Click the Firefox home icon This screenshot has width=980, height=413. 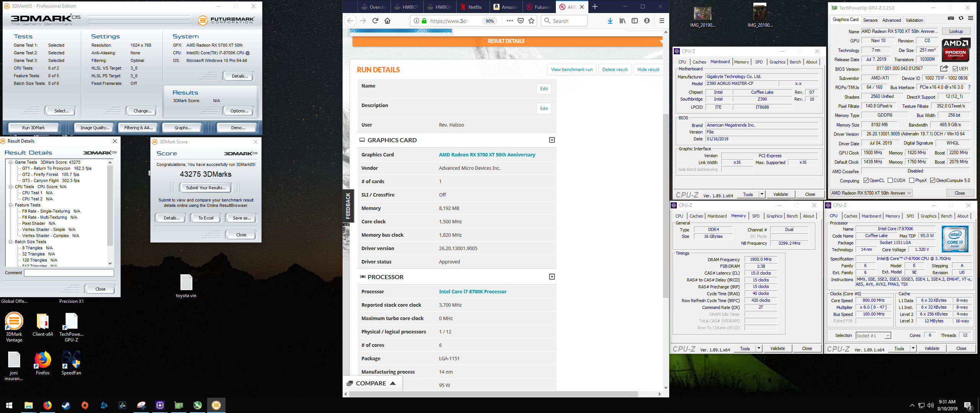[x=387, y=21]
